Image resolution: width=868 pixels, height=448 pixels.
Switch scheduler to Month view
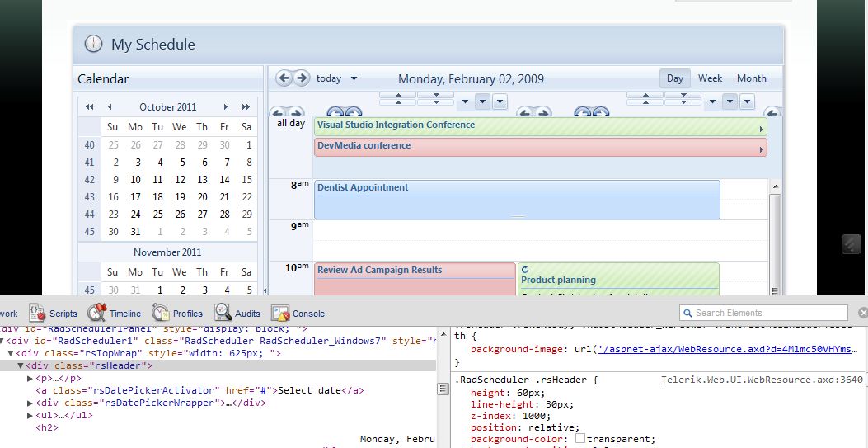[751, 78]
